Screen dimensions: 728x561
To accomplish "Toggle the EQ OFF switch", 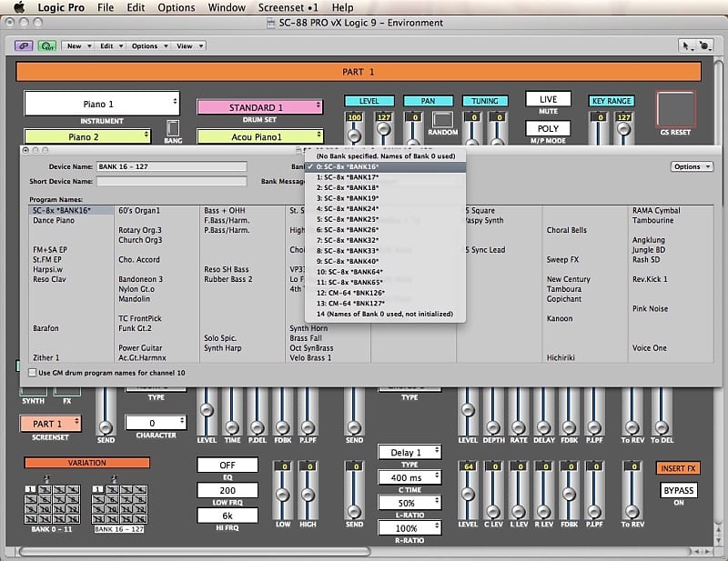I will [x=227, y=465].
